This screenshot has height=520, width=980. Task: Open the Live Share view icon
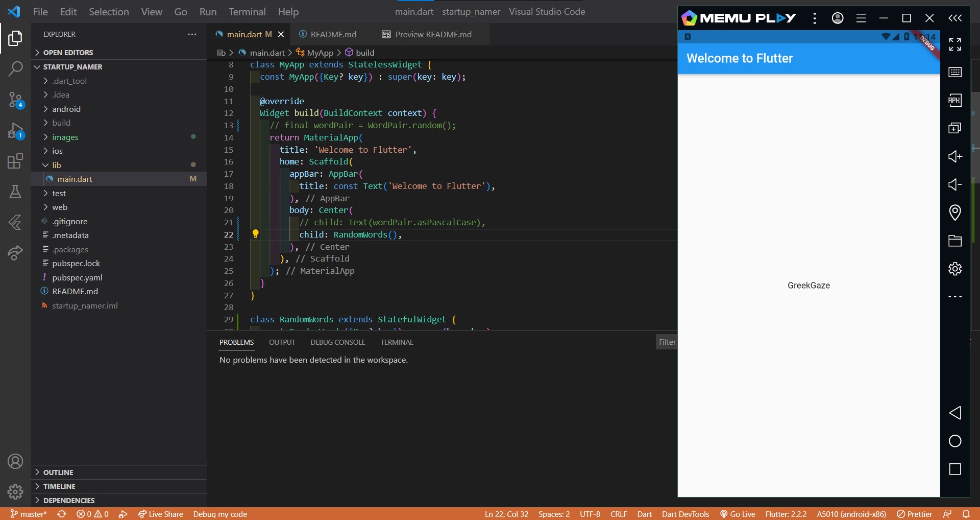15,253
